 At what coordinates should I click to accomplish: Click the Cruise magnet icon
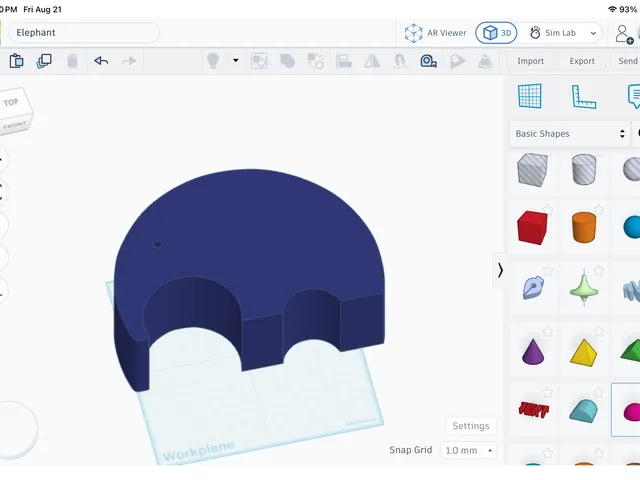(x=400, y=61)
